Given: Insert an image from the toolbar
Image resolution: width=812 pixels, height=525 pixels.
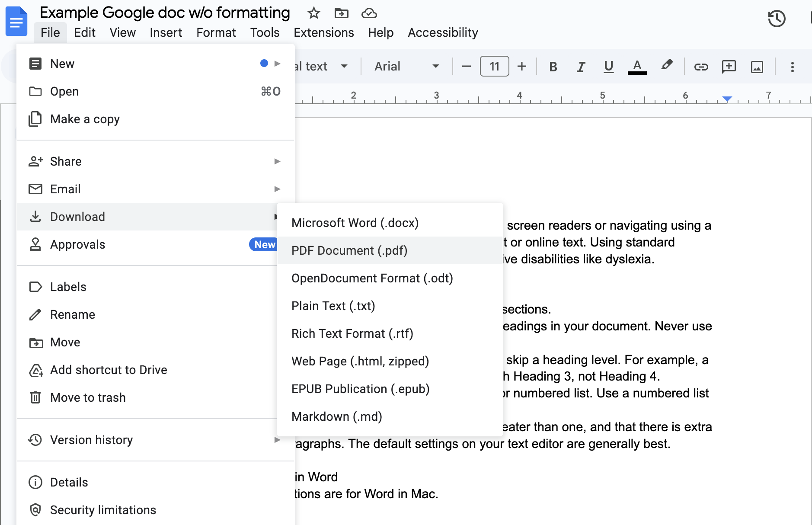Looking at the screenshot, I should coord(757,66).
